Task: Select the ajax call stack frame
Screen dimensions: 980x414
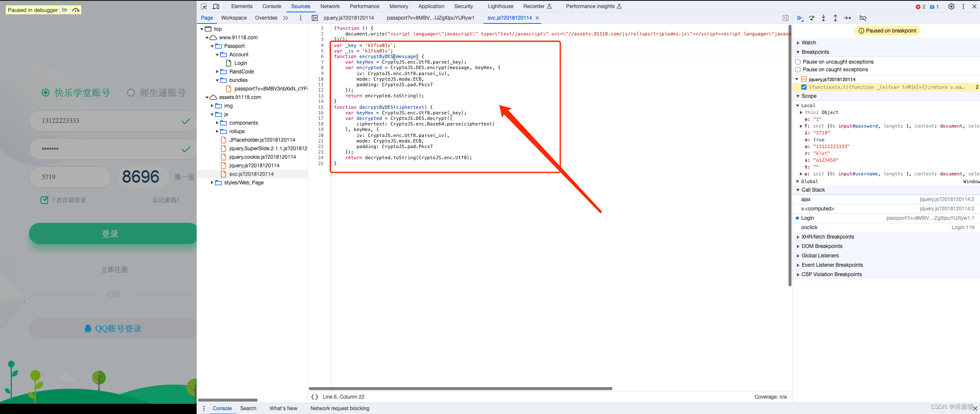Action: point(886,199)
